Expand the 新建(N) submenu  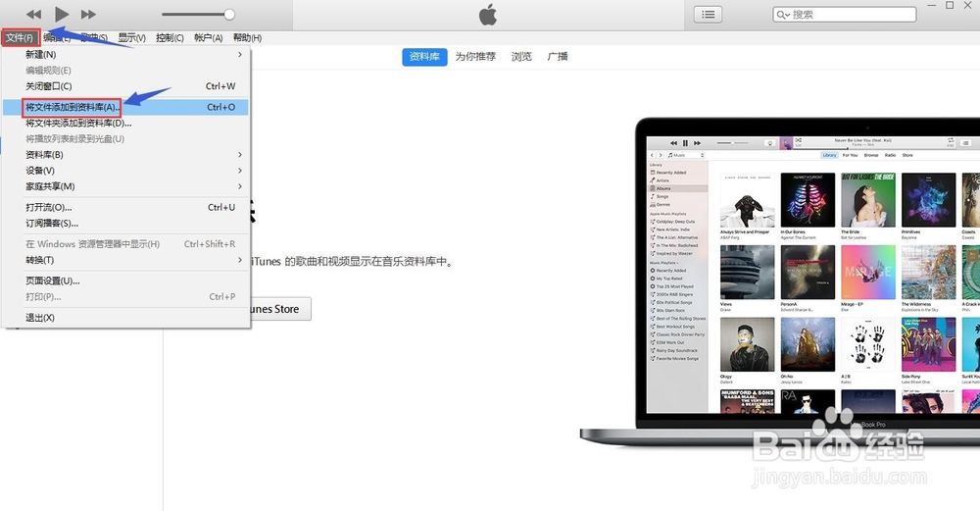pyautogui.click(x=125, y=54)
